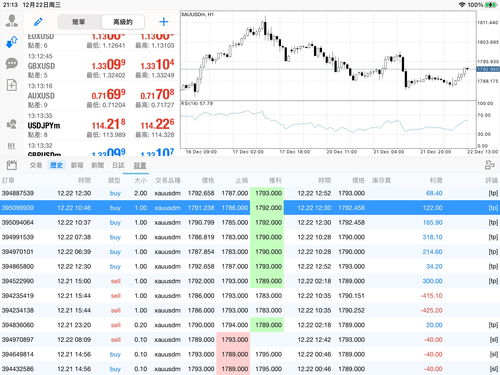The width and height of the screenshot is (500, 375).
Task: Open the accounts icon in sidebar
Action: (x=12, y=21)
